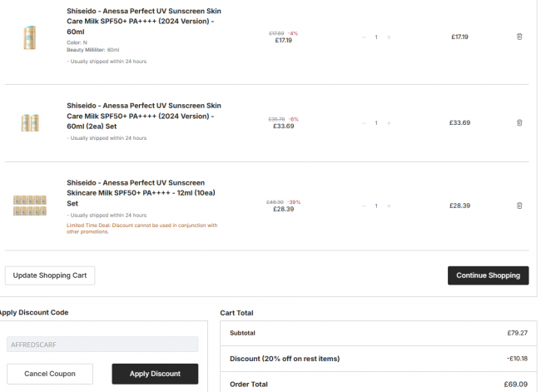Click Apply Discount button
The width and height of the screenshot is (541, 392).
click(x=155, y=374)
